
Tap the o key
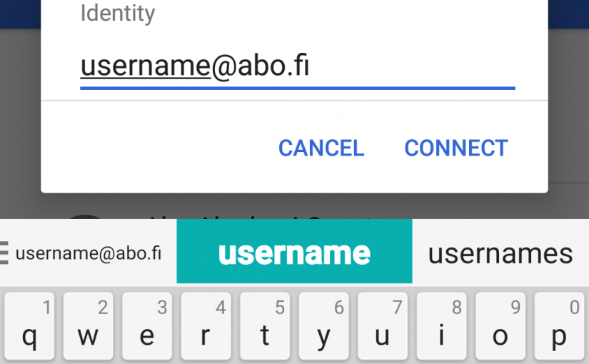500,326
